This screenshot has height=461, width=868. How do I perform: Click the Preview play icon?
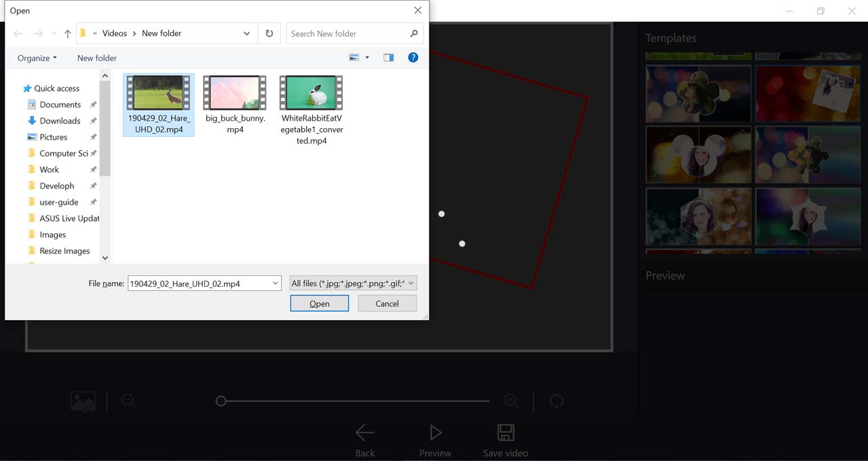click(435, 433)
